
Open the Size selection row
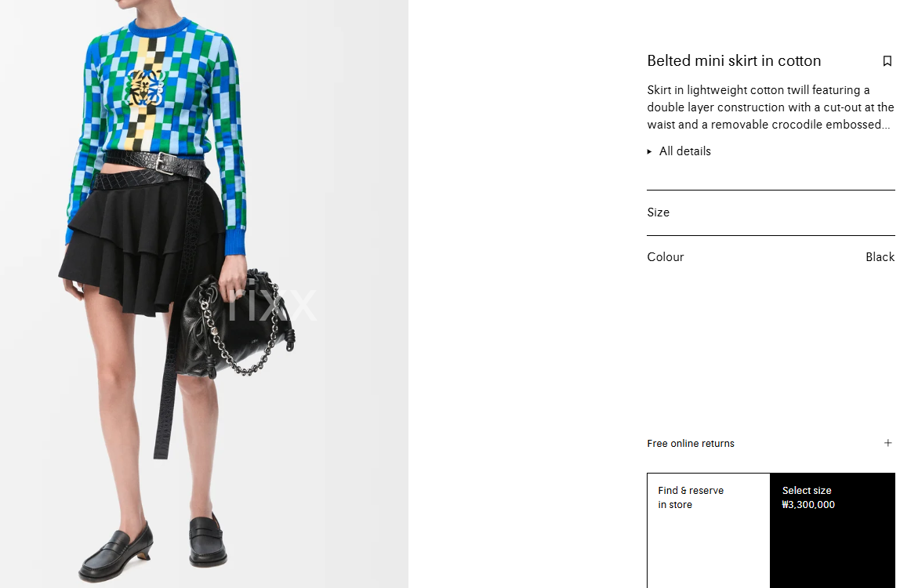point(771,212)
